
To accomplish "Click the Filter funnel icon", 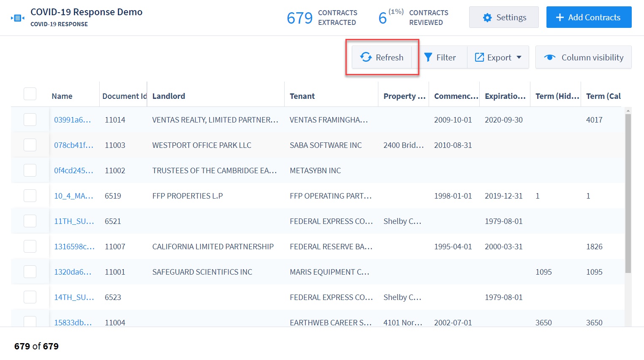I will [x=428, y=57].
